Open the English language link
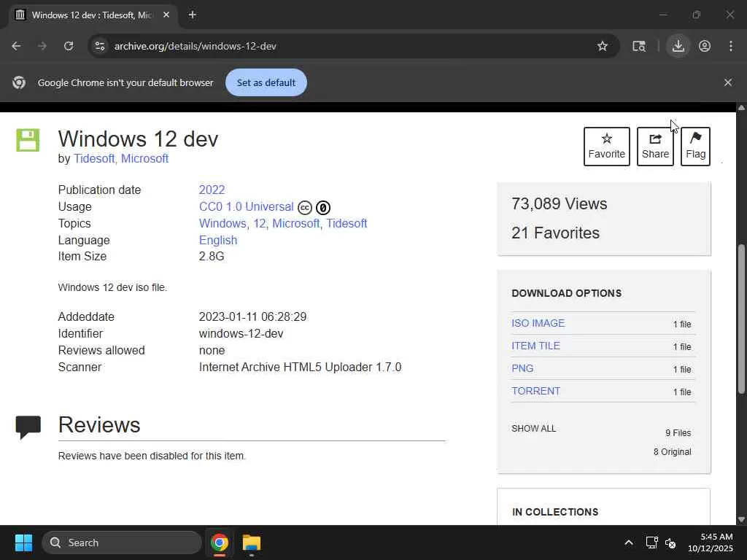Viewport: 747px width, 560px height. [x=218, y=240]
